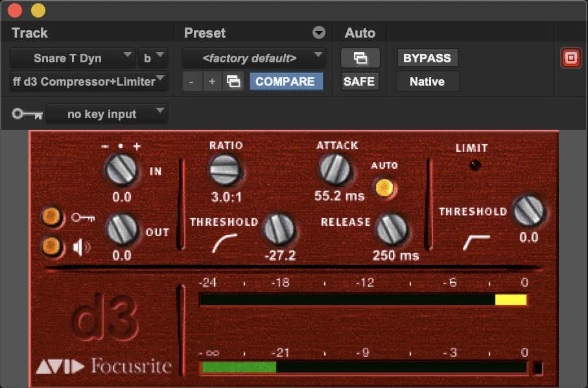Screen dimensions: 588x388
Task: Click the limiter THRESHOLD knob
Action: point(529,211)
